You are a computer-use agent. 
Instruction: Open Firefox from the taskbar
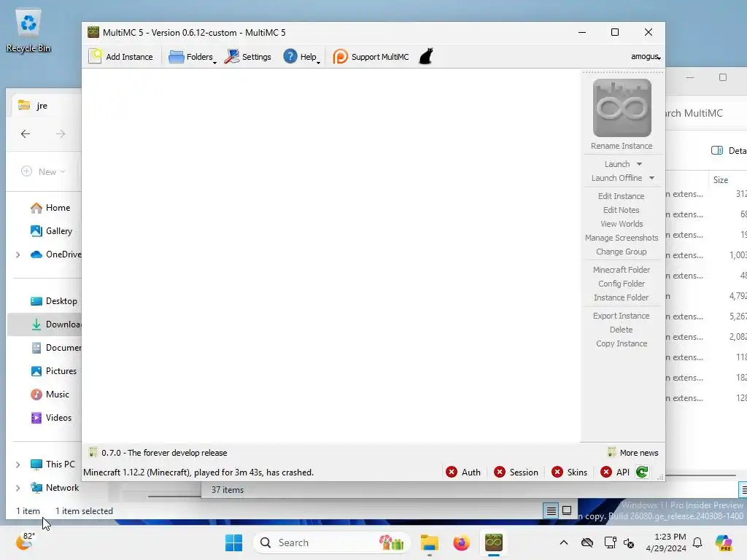[x=461, y=542]
